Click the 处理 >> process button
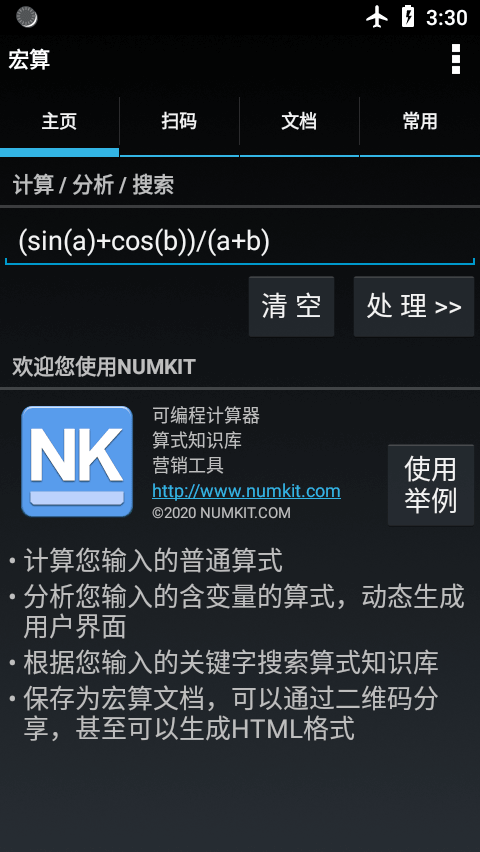This screenshot has width=480, height=852. pos(414,306)
